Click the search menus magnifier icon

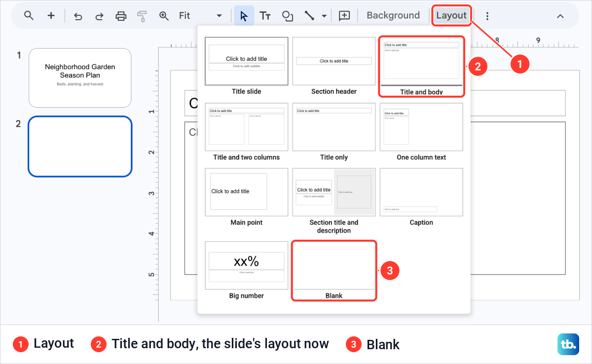[x=29, y=15]
